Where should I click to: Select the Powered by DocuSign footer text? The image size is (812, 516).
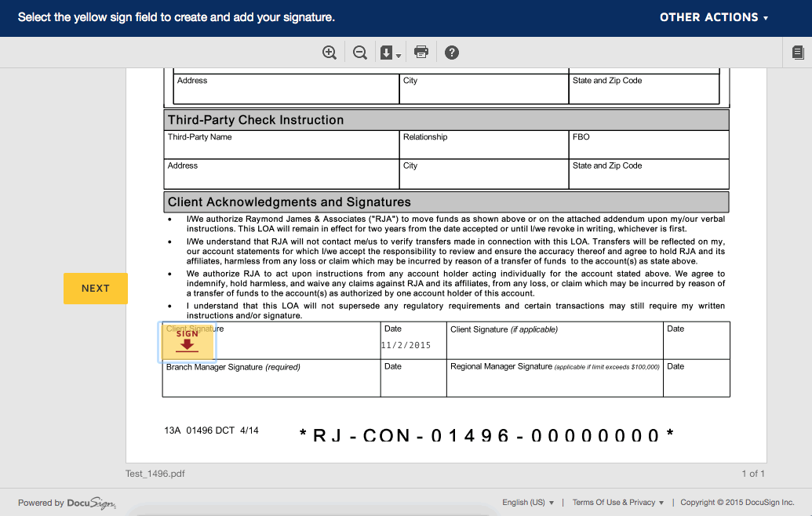pyautogui.click(x=67, y=503)
